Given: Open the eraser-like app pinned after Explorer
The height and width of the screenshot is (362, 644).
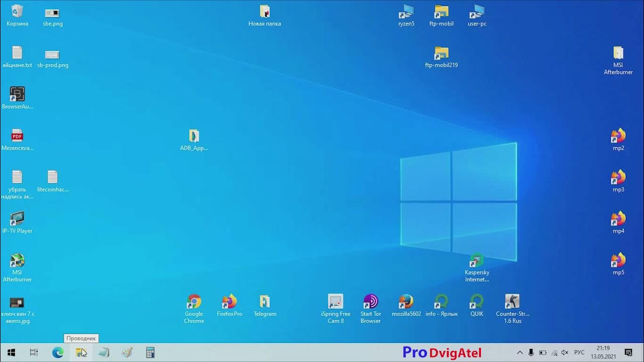Looking at the screenshot, I should tap(104, 352).
